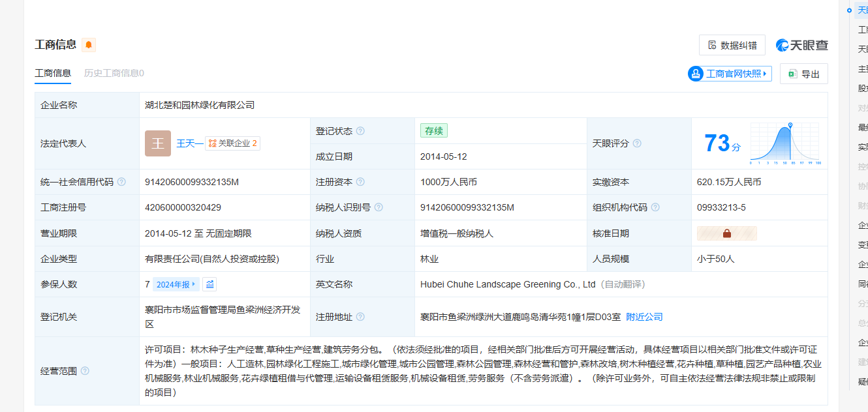Click organization code 09933213-5

pos(721,207)
